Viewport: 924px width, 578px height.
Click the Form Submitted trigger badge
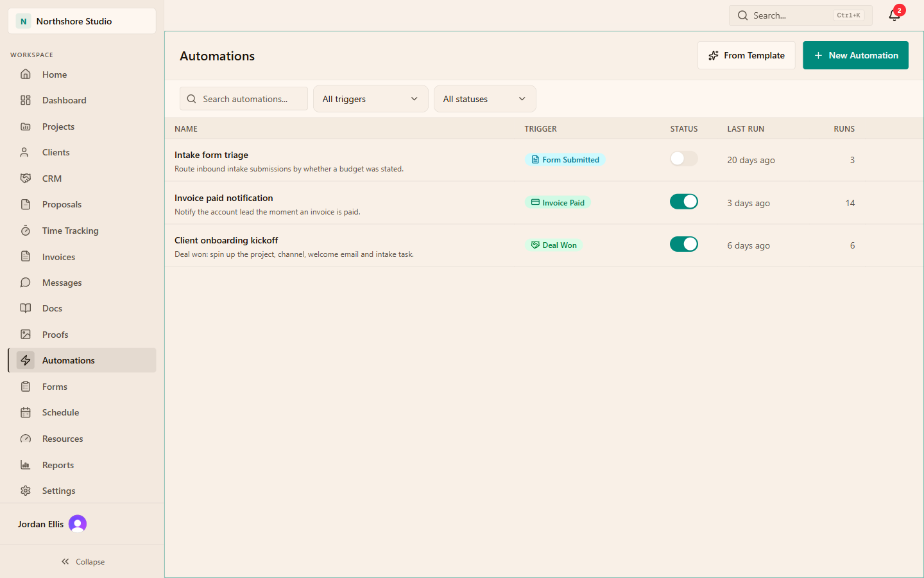(x=565, y=160)
